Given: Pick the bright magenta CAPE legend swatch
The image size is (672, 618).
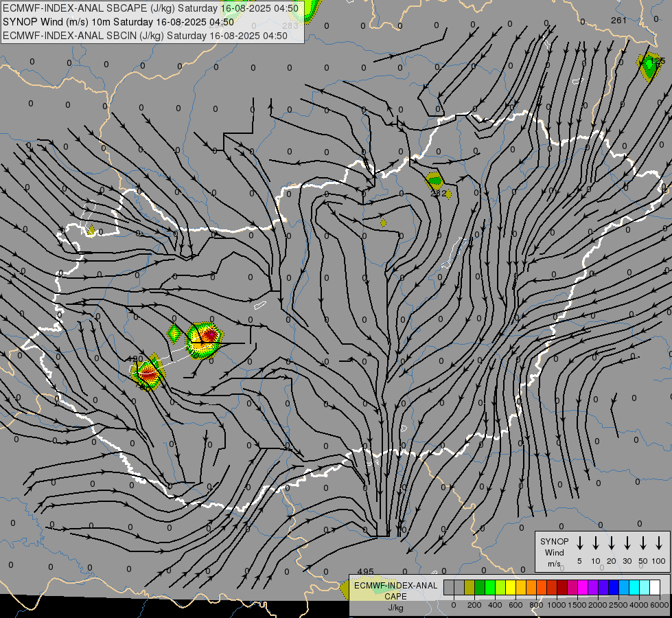Looking at the screenshot, I should [x=583, y=587].
